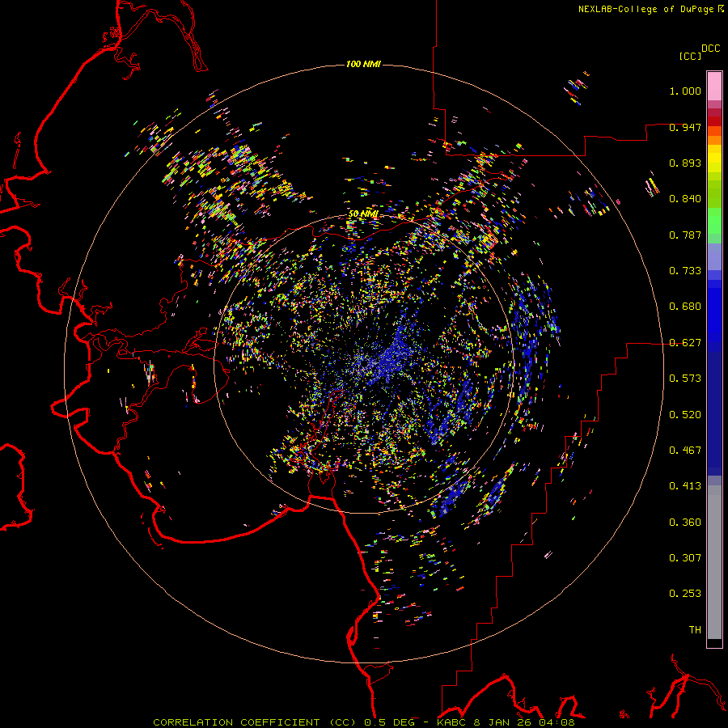728x728 pixels.
Task: Click the 0.787 scale value
Action: (x=685, y=235)
